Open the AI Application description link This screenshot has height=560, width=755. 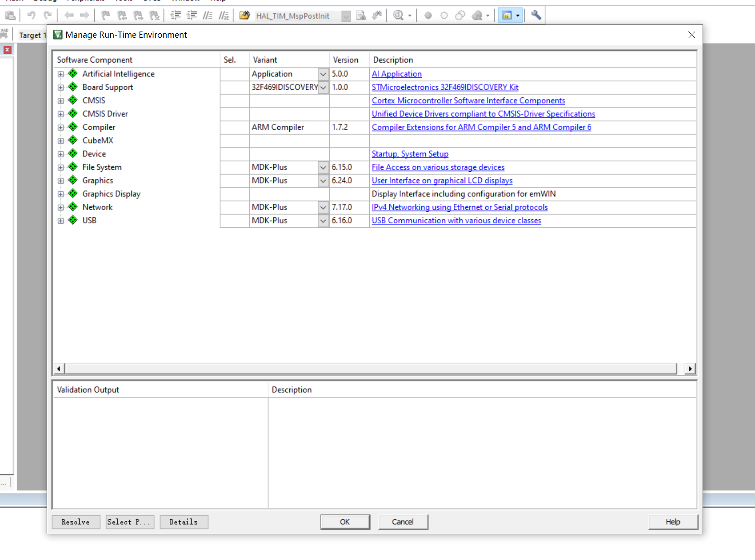pyautogui.click(x=397, y=74)
